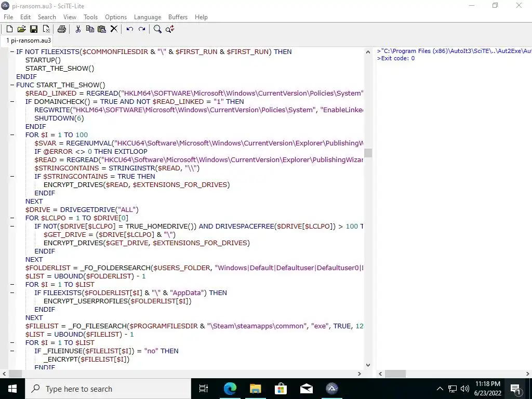Open the Buffers menu
The width and height of the screenshot is (532, 399).
(x=178, y=17)
